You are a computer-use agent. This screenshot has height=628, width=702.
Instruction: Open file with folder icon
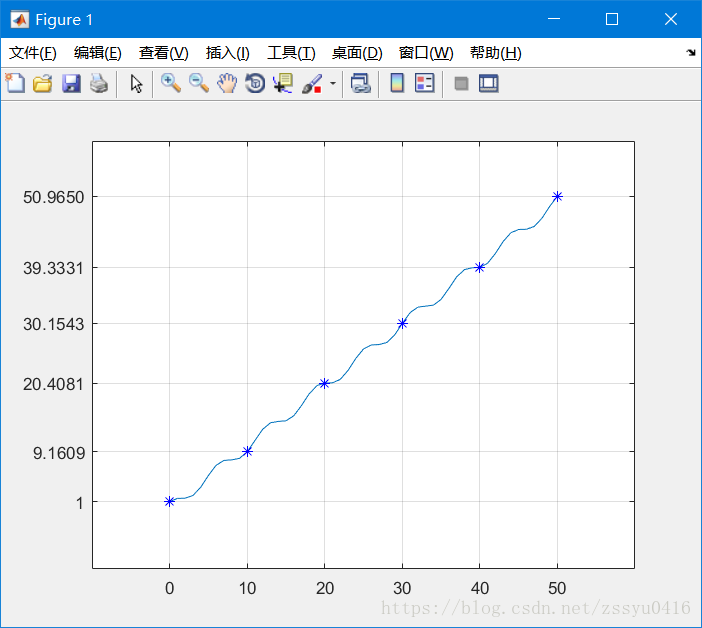[x=43, y=83]
